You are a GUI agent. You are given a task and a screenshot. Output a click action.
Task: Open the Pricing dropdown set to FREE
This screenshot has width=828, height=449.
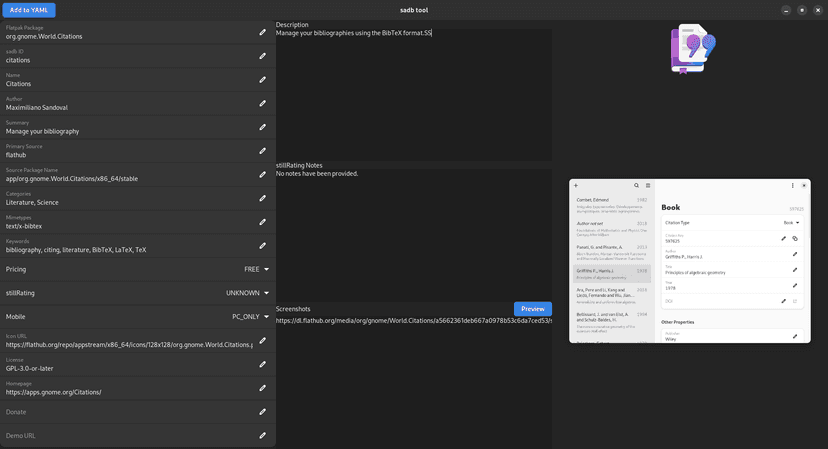(257, 269)
